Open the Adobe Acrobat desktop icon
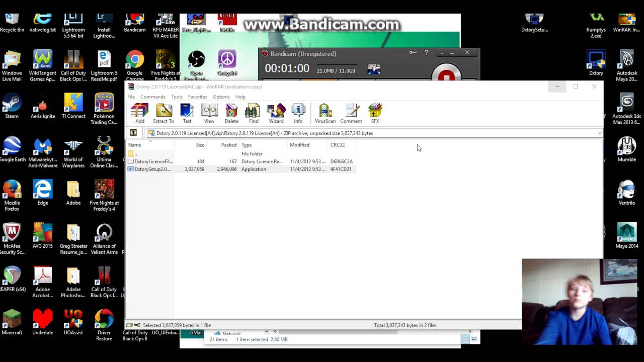 coord(43,283)
